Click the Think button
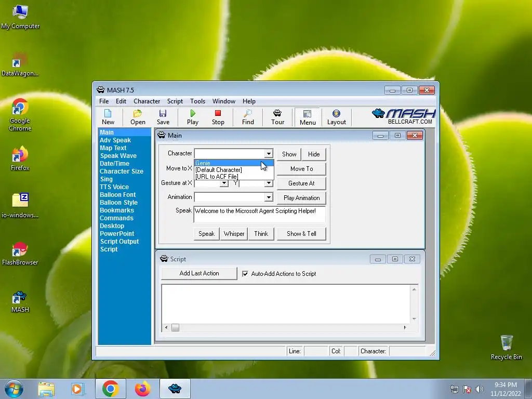Image resolution: width=532 pixels, height=399 pixels. coord(261,234)
